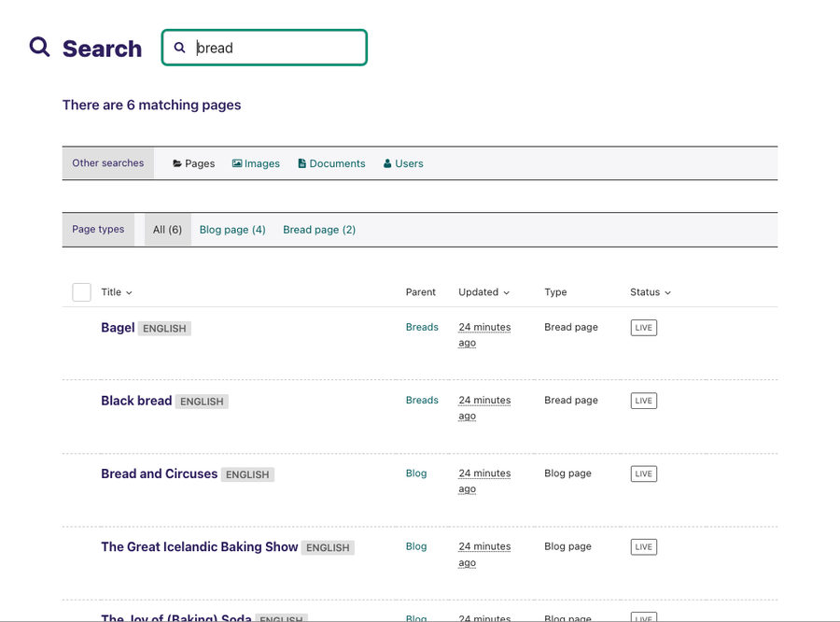840x622 pixels.
Task: Click the LIVE tag for The Great Icelandic Baking Show
Action: [x=644, y=547]
